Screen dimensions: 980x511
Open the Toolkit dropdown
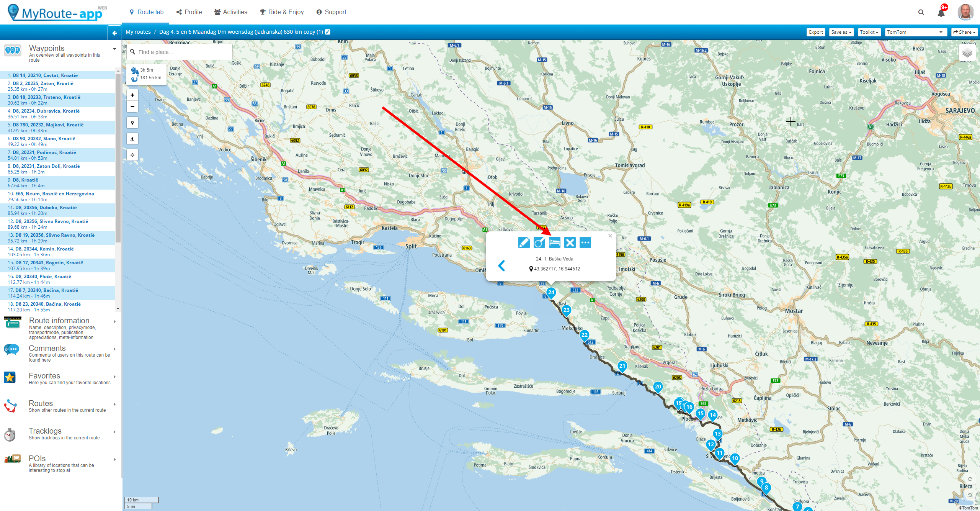pyautogui.click(x=869, y=32)
